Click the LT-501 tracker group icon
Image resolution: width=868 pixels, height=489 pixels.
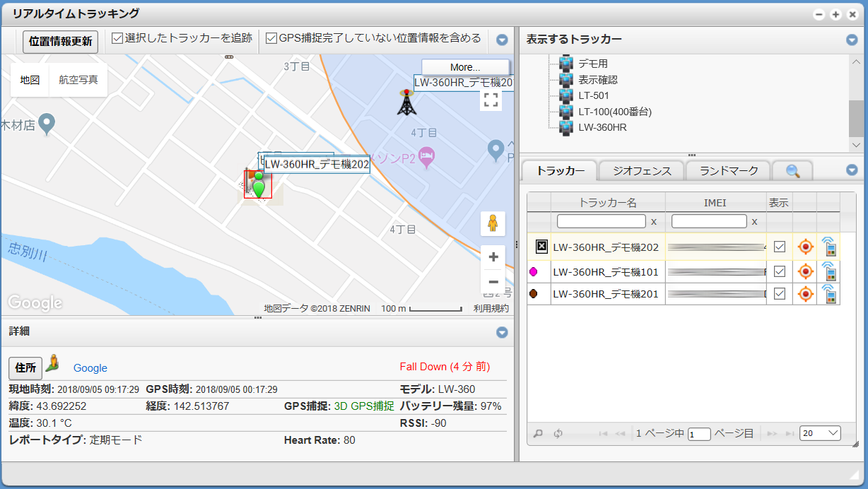(x=565, y=95)
